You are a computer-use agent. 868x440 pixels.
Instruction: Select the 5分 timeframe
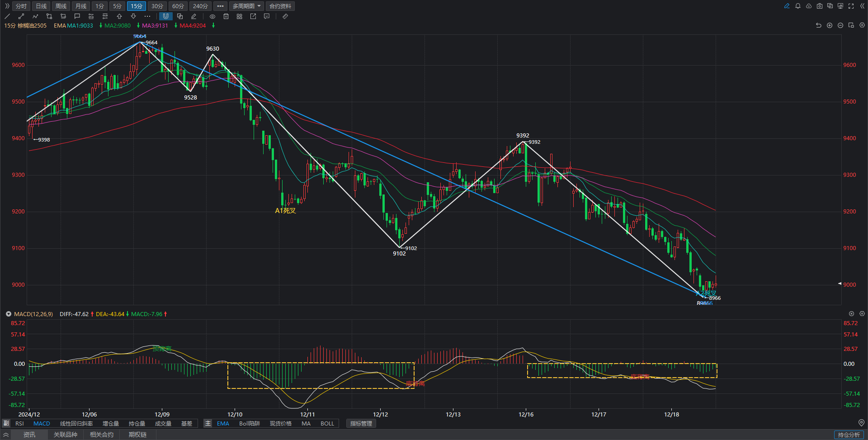coord(118,6)
